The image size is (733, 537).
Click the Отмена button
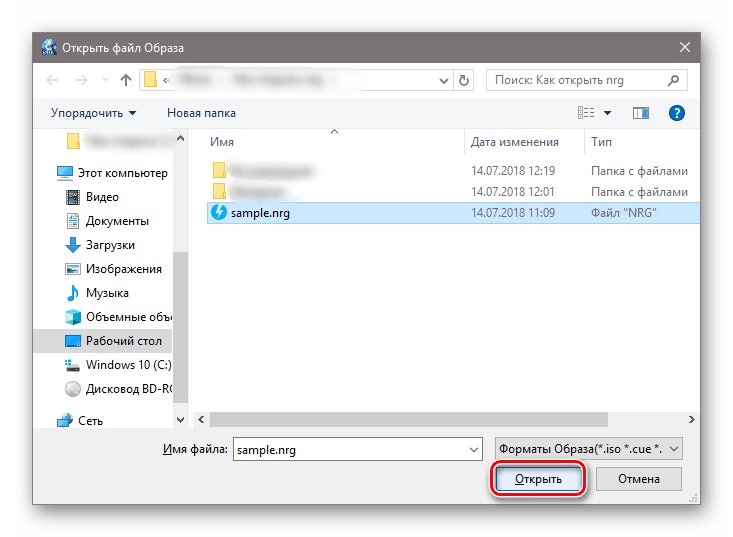click(639, 479)
